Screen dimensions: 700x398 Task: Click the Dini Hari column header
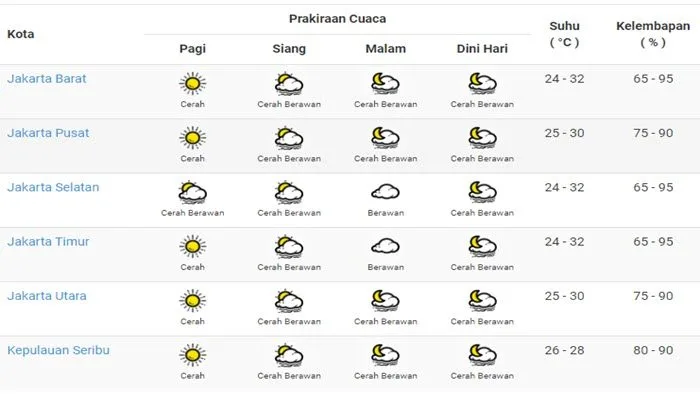(x=482, y=49)
